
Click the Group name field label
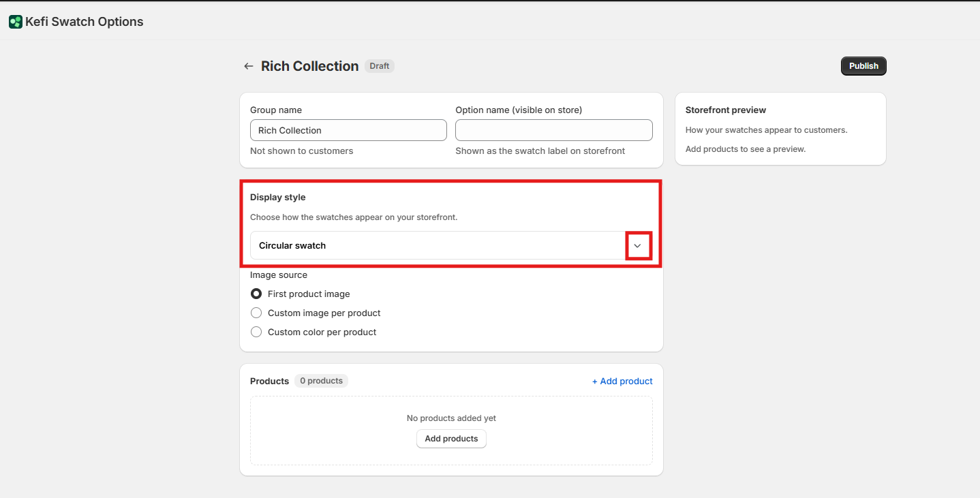[x=276, y=110]
